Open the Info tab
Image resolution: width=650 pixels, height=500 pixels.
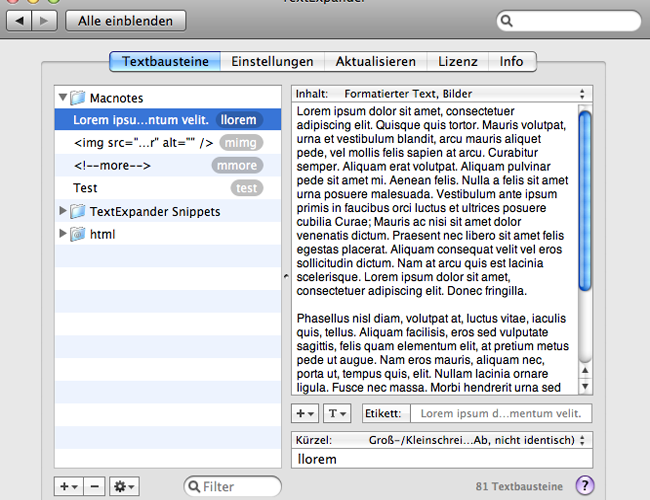click(512, 61)
